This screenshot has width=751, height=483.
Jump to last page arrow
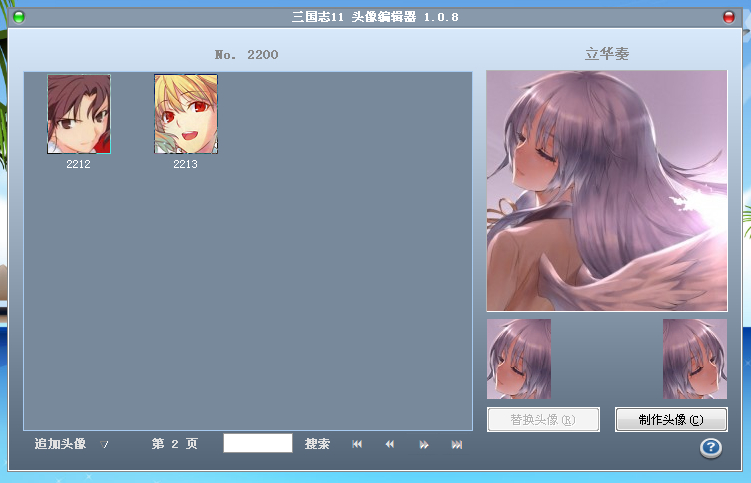coord(457,445)
